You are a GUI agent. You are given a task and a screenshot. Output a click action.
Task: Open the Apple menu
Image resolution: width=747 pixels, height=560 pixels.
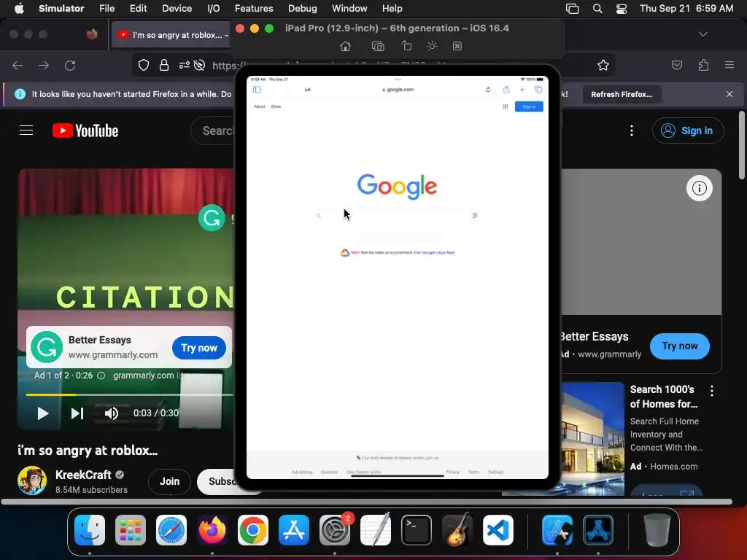(x=19, y=9)
